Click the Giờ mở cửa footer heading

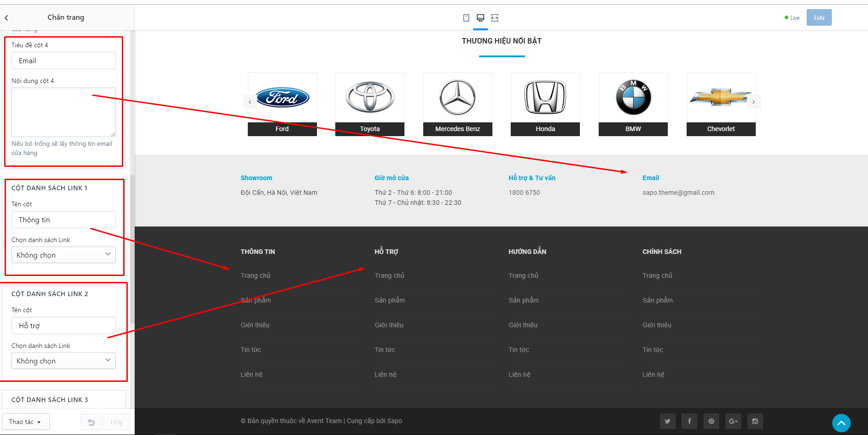[392, 178]
